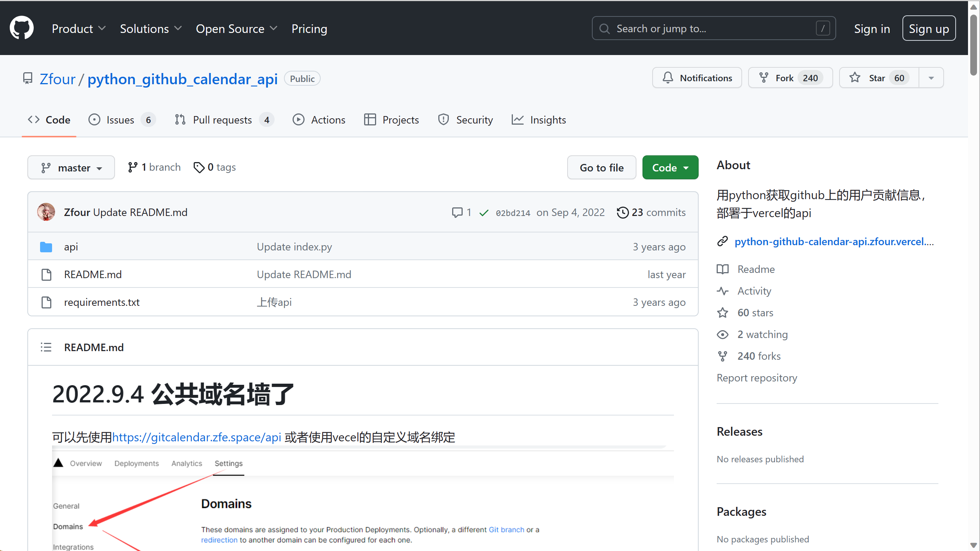The width and height of the screenshot is (980, 551).
Task: Click the tags label icon
Action: (199, 167)
